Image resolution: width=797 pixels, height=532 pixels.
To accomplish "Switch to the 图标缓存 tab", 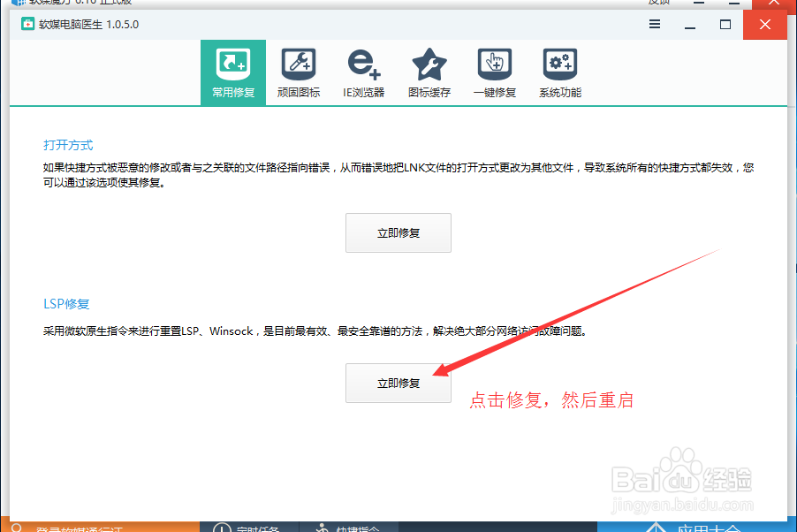I will pyautogui.click(x=429, y=72).
